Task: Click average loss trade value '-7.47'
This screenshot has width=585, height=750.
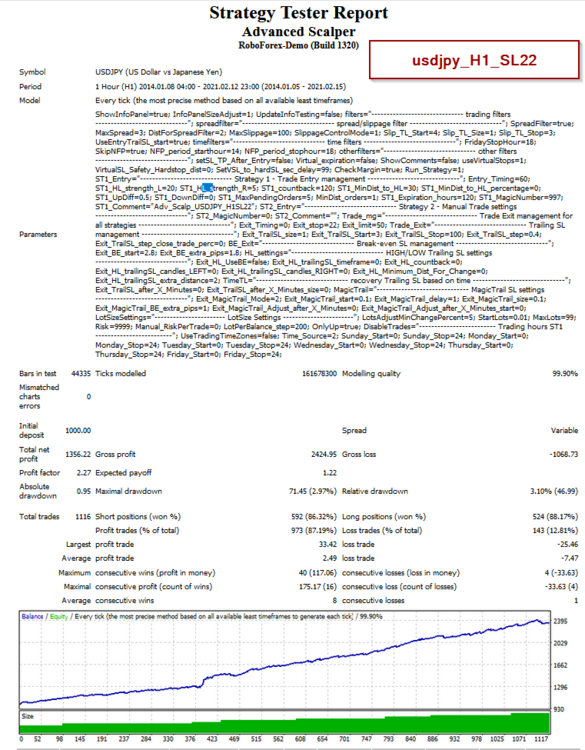Action: click(x=569, y=558)
